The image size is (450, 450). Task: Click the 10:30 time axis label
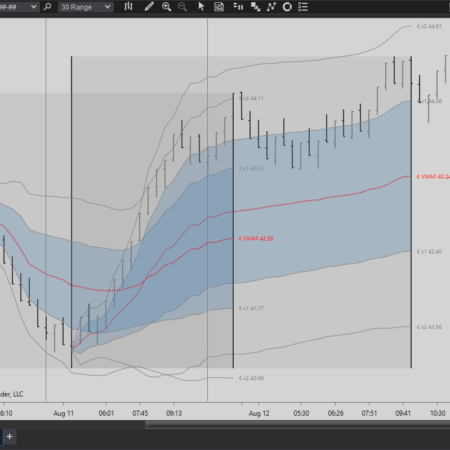(x=438, y=413)
